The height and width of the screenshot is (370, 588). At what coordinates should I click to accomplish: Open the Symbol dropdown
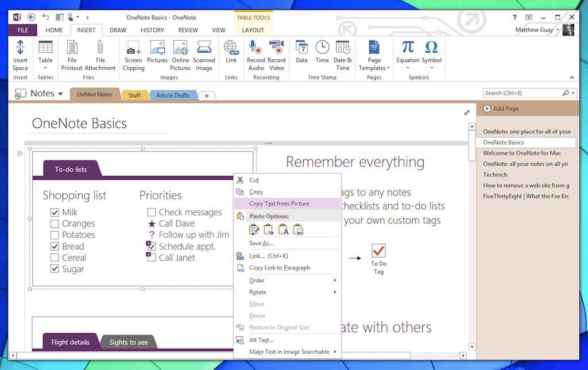point(432,68)
